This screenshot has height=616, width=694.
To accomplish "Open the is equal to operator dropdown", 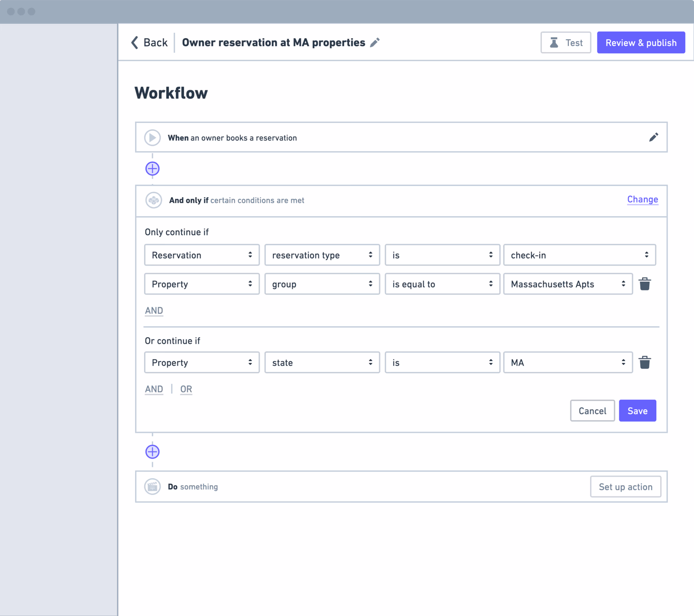I will click(442, 284).
